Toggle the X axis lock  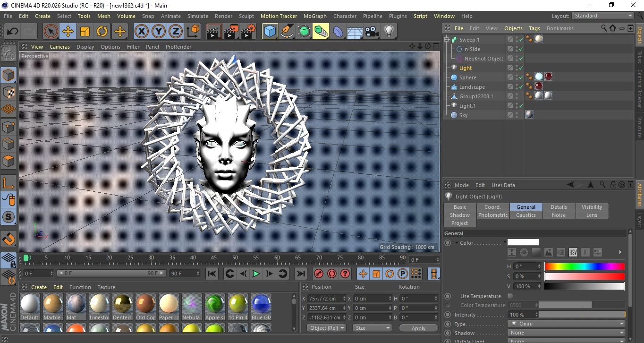tap(141, 32)
